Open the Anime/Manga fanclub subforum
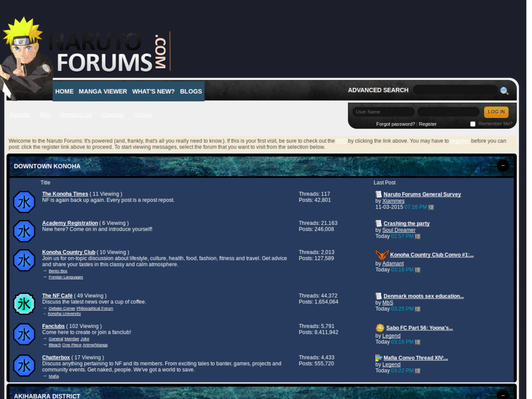532x399 pixels. [x=95, y=345]
